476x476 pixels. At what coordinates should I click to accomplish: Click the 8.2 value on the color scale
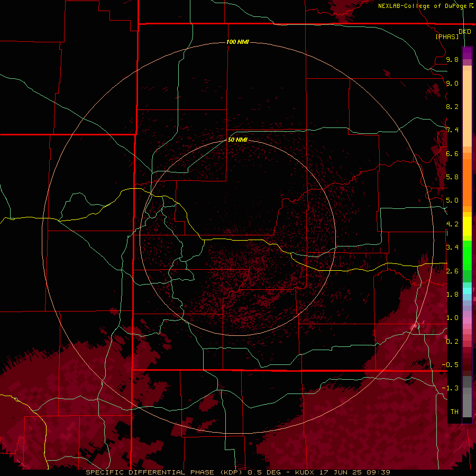(x=452, y=106)
